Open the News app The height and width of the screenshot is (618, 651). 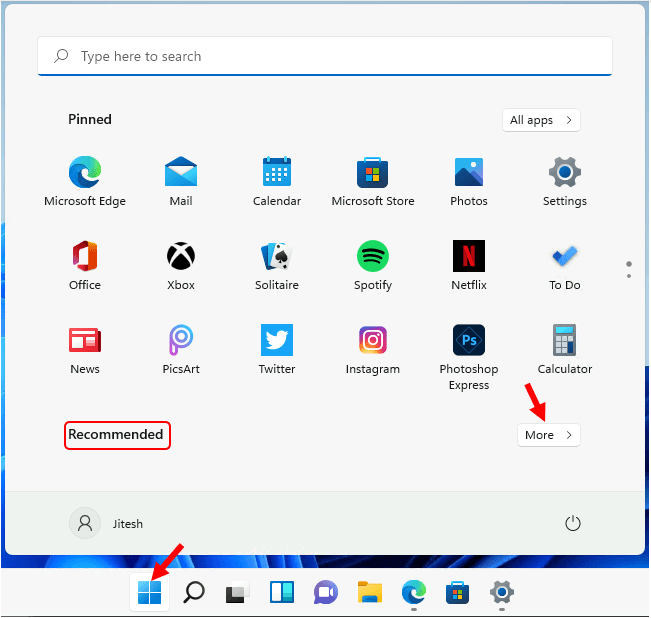point(85,349)
